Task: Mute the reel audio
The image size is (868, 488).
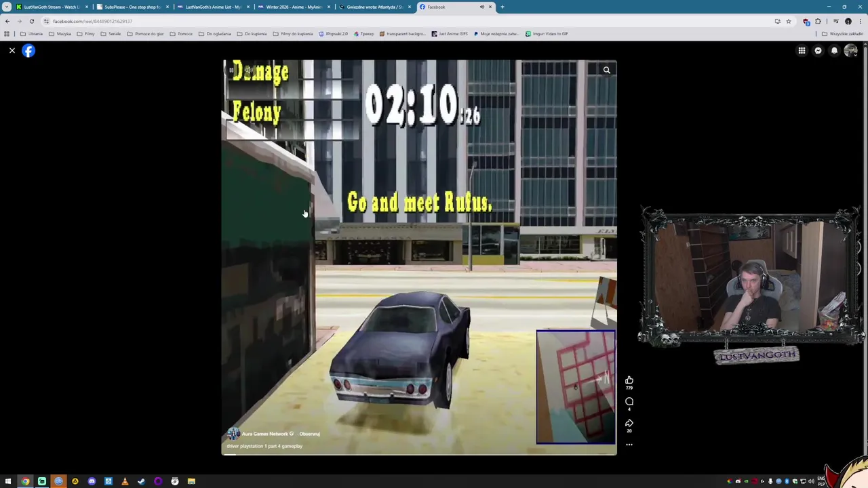Action: pos(248,70)
